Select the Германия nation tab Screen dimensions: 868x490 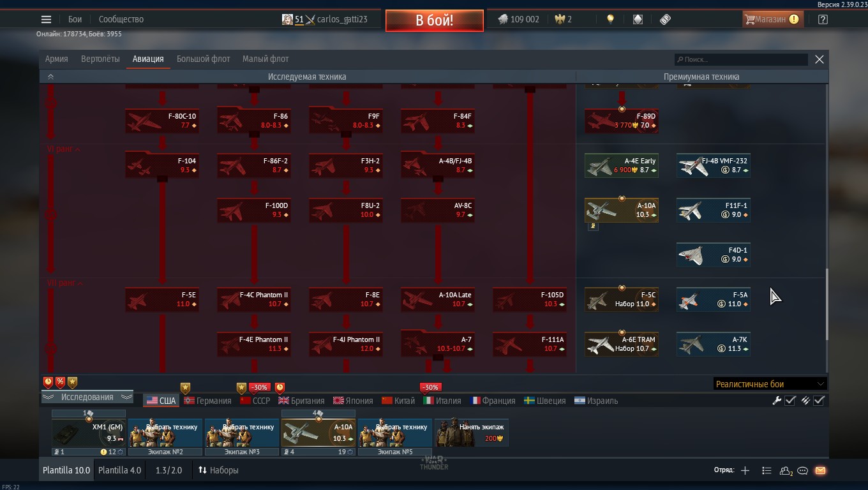[x=207, y=401]
